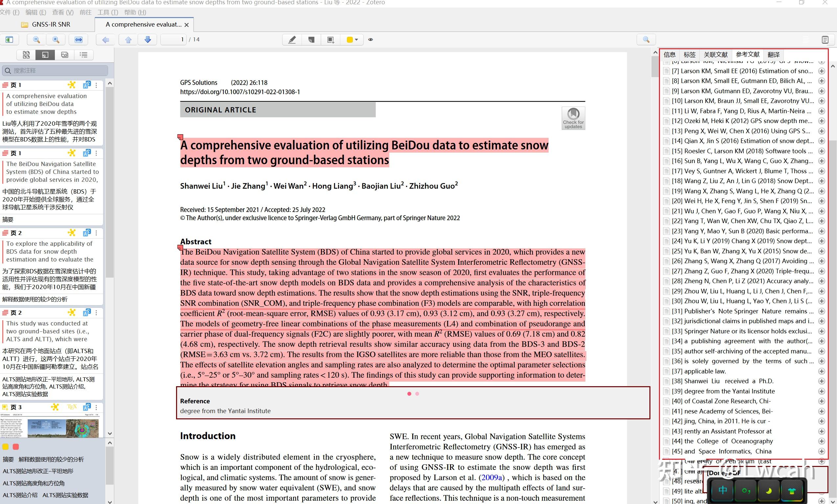Screen dimensions: 837x504
Task: Toggle annotation visibility with the eye icon
Action: (x=370, y=40)
